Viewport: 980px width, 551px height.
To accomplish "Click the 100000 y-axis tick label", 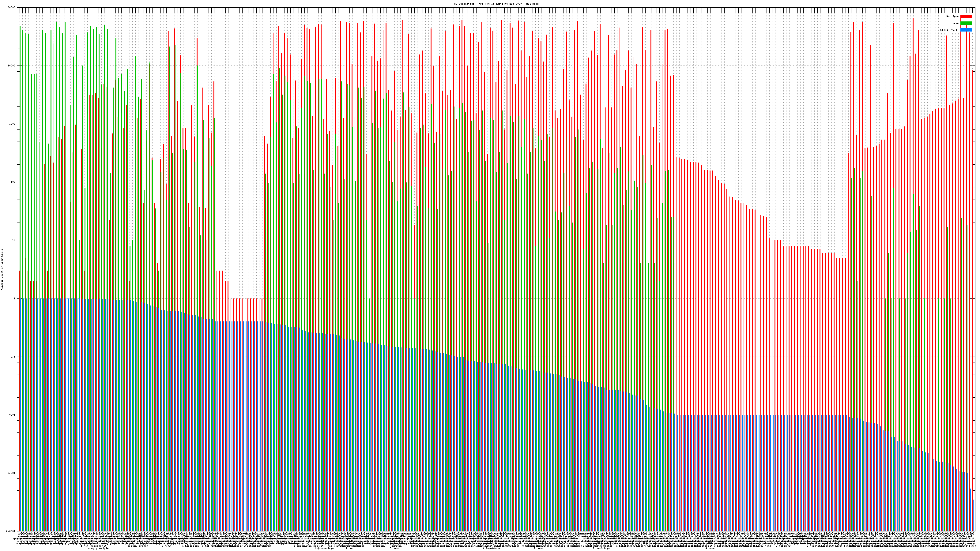I will click(x=11, y=8).
